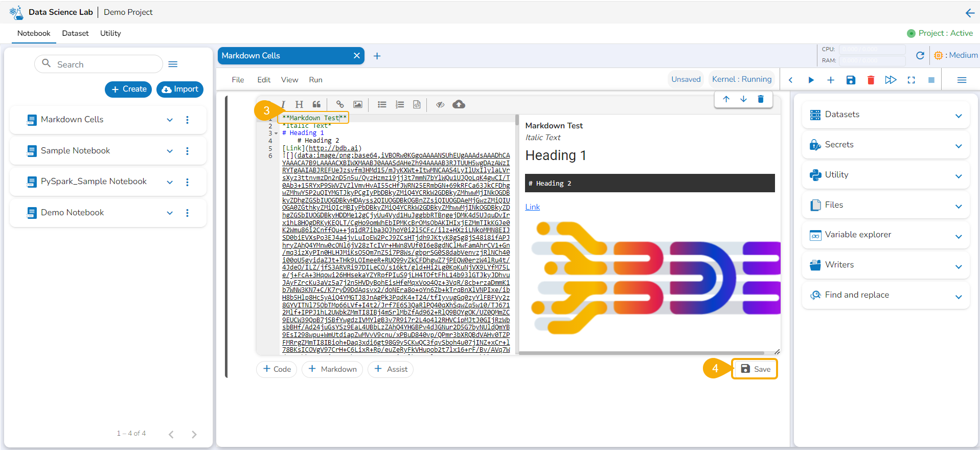980x450 pixels.
Task: Enter fullscreen mode for the notebook
Action: click(x=911, y=80)
